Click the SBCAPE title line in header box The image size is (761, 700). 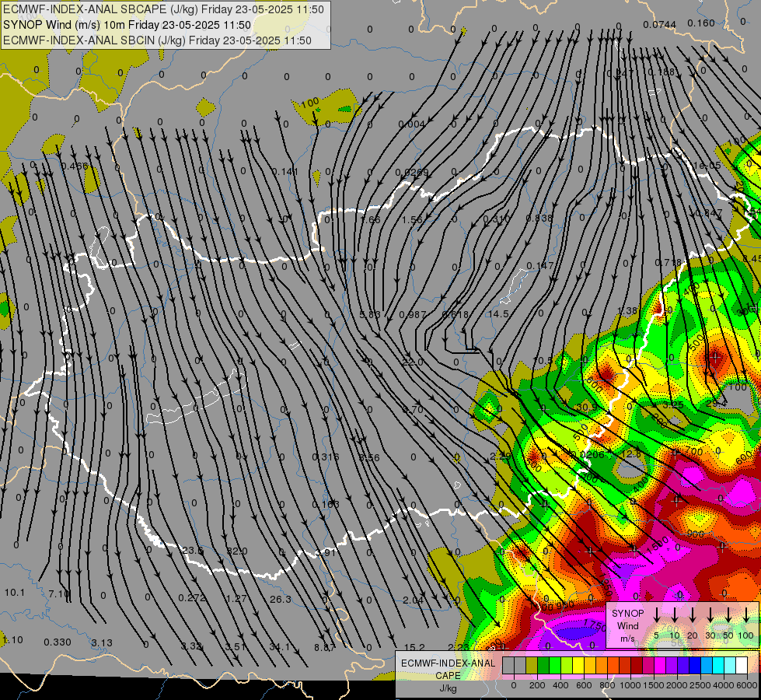point(163,9)
